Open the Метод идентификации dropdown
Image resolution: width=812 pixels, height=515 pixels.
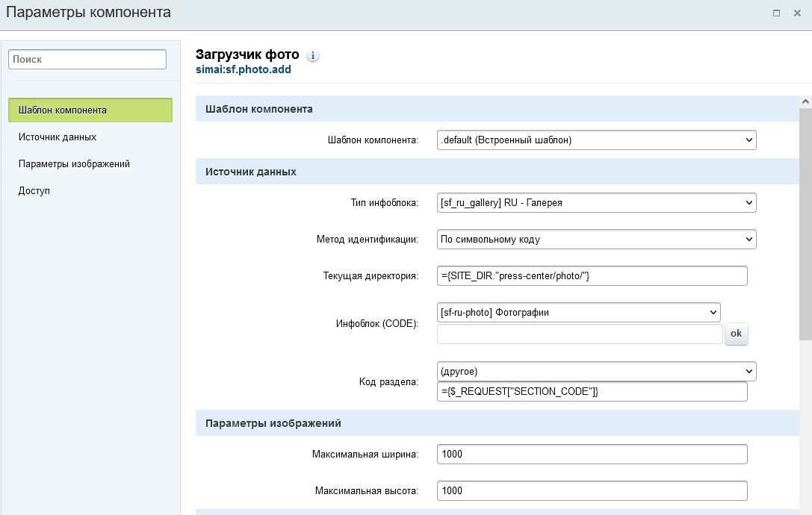point(596,240)
